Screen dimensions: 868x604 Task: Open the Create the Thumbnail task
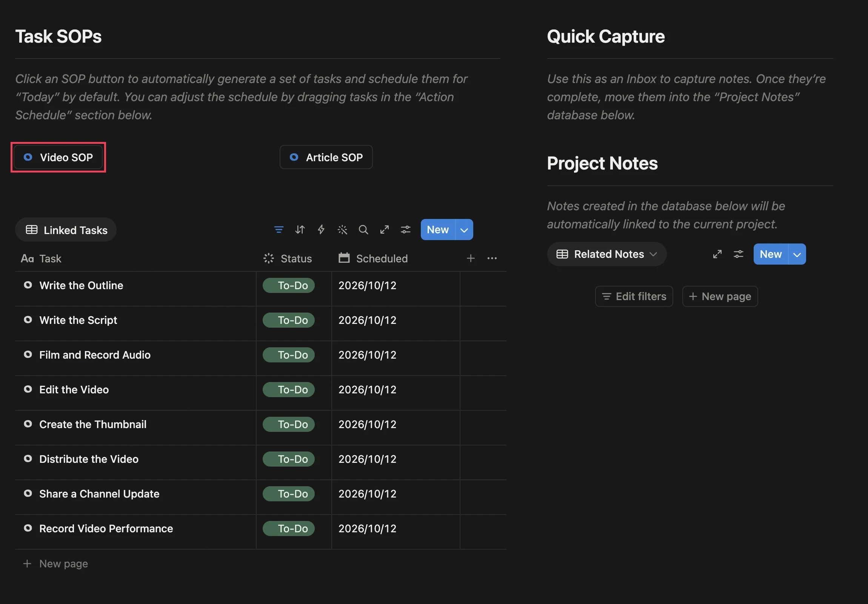tap(92, 425)
